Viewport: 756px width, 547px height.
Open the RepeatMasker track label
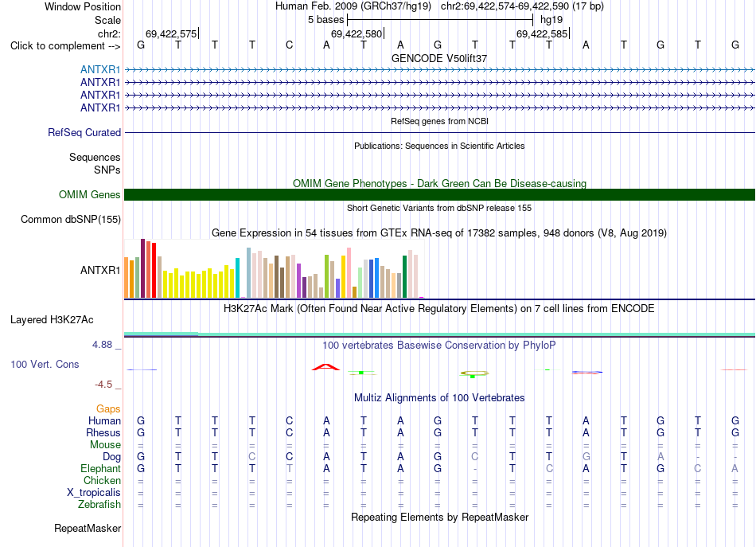pyautogui.click(x=88, y=528)
